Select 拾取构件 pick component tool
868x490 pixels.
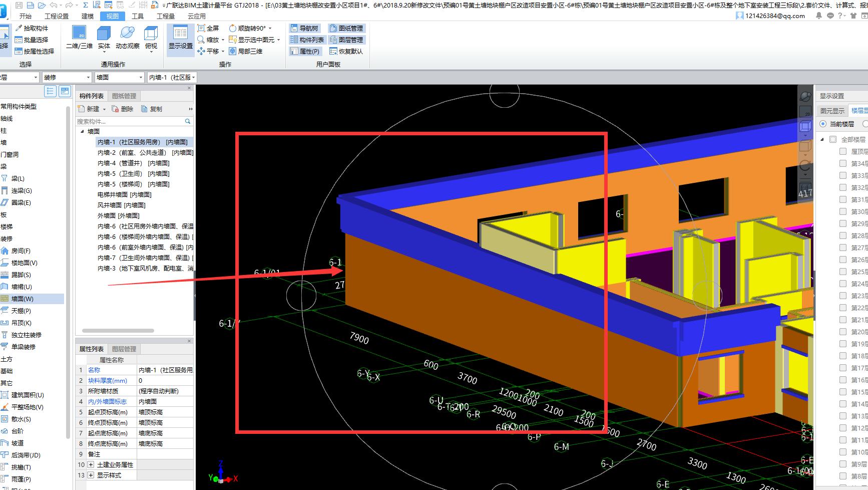click(32, 28)
